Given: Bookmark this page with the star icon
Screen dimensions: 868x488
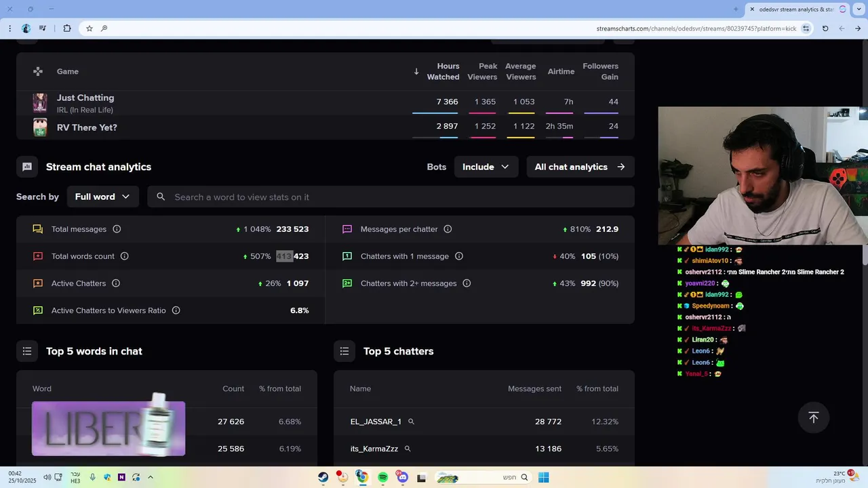Looking at the screenshot, I should click(89, 28).
